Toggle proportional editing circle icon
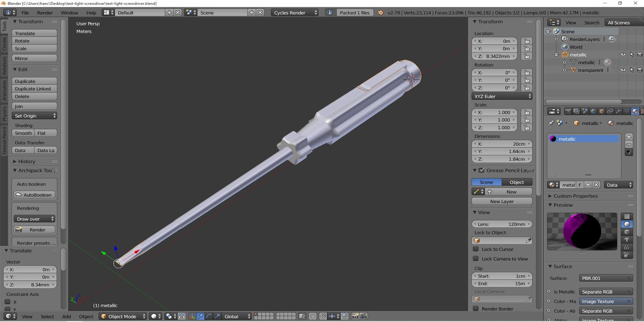This screenshot has width=644, height=322. 313,316
